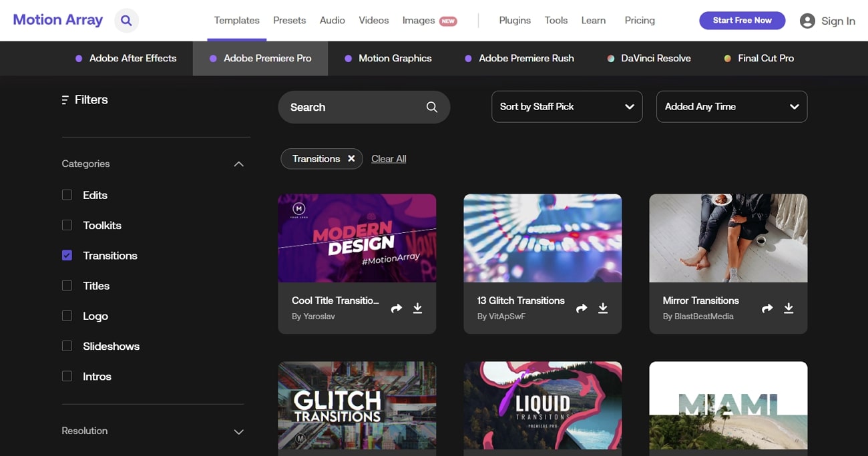Click the Clear All link
868x456 pixels.
389,159
